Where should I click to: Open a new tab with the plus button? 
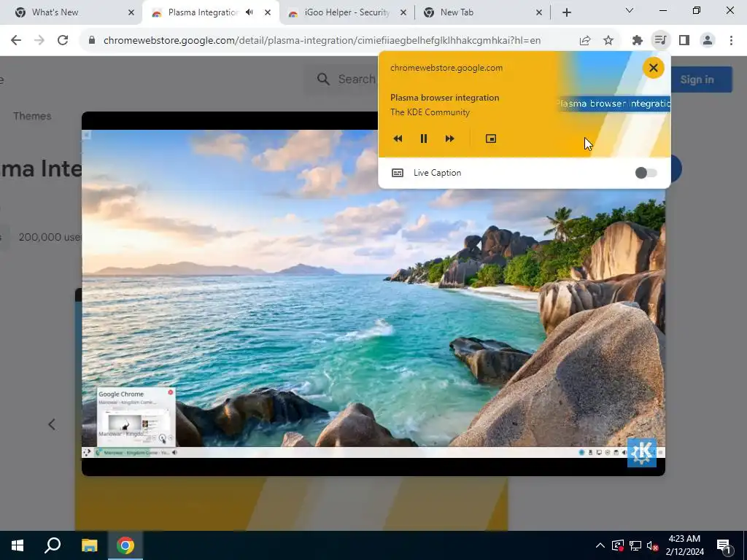(x=566, y=12)
